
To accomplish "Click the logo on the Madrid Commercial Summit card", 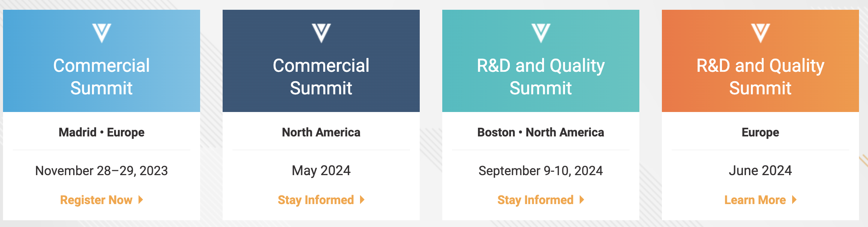I will 102,33.
